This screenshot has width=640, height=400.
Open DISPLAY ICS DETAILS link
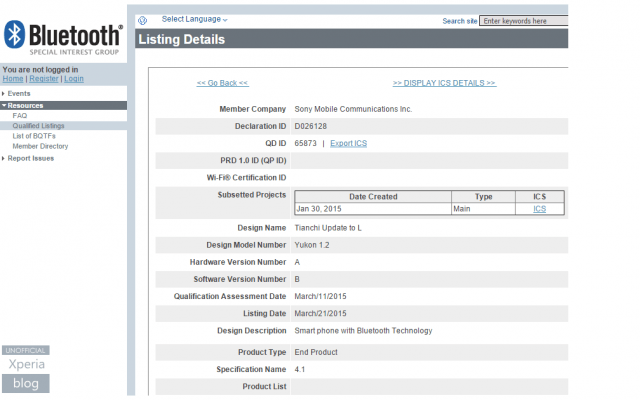pyautogui.click(x=444, y=83)
